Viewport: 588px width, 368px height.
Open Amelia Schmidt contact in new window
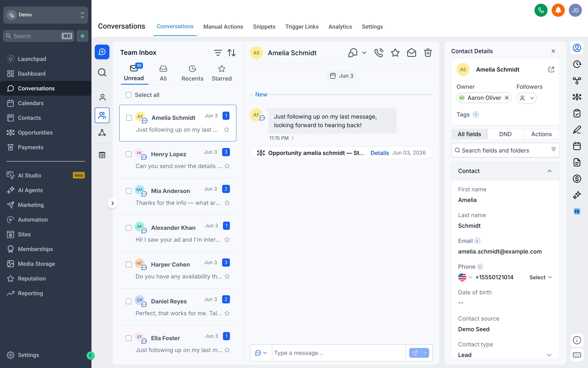tap(551, 70)
